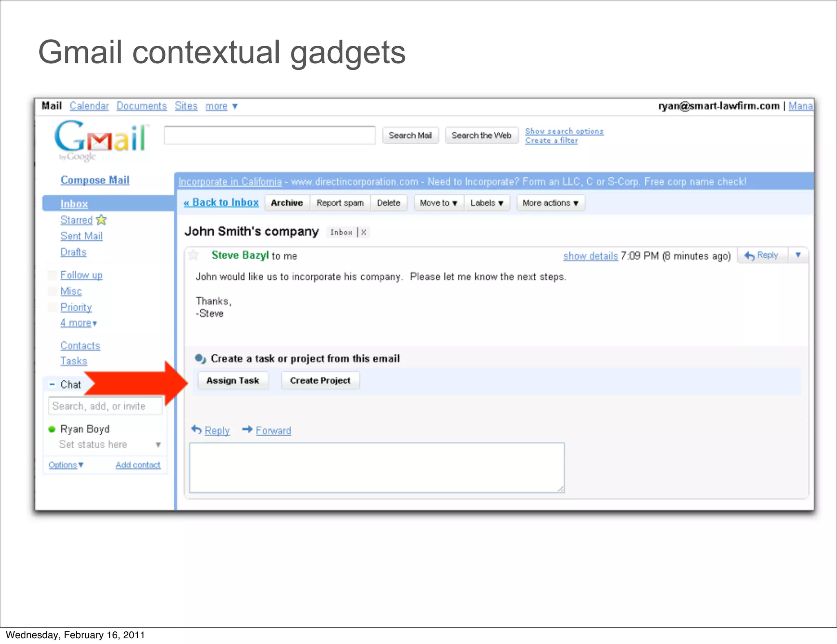Click the green status dot beside Ryan Boyd
This screenshot has height=644, width=837.
pos(52,429)
